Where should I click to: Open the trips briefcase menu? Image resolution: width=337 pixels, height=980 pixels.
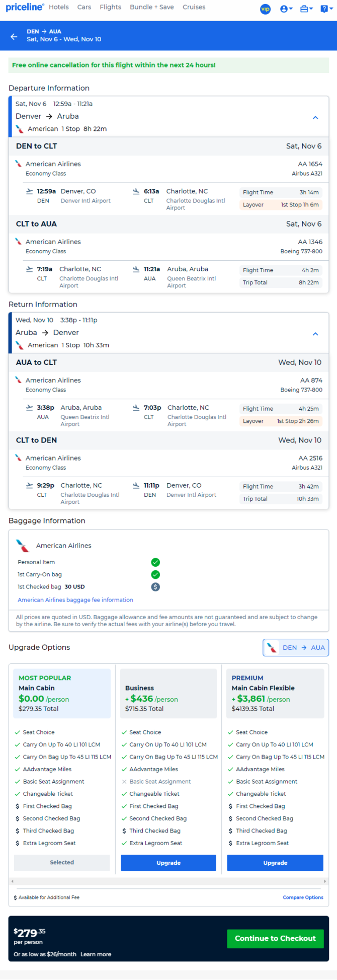306,9
